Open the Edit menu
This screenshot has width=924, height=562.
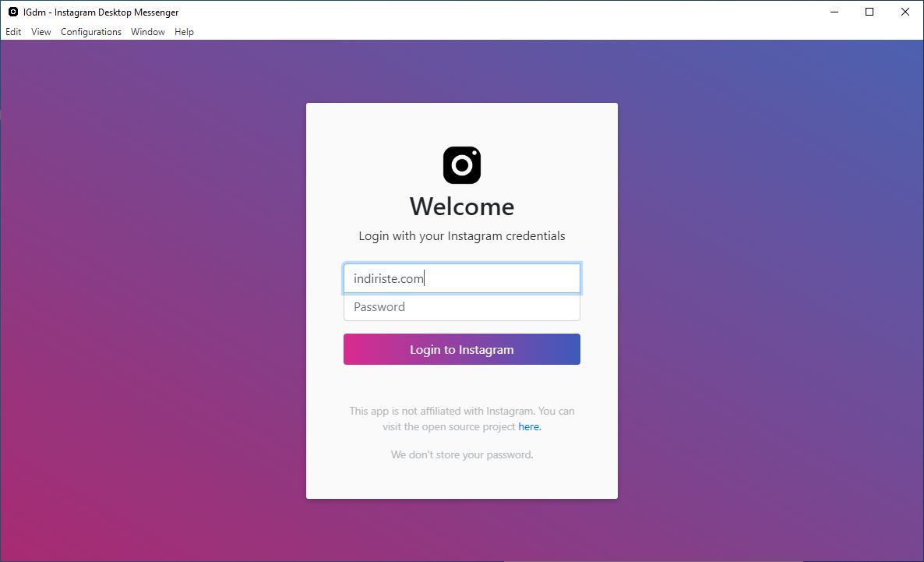pyautogui.click(x=13, y=32)
